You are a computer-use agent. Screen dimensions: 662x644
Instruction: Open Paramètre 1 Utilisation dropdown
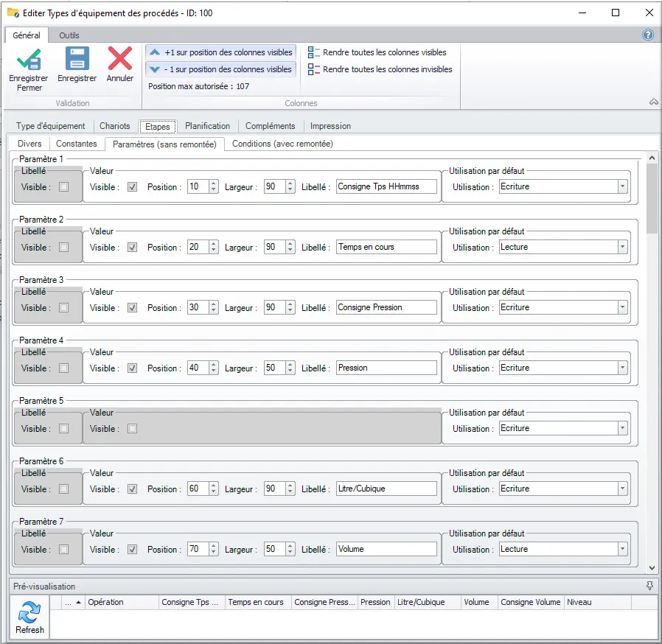point(622,186)
